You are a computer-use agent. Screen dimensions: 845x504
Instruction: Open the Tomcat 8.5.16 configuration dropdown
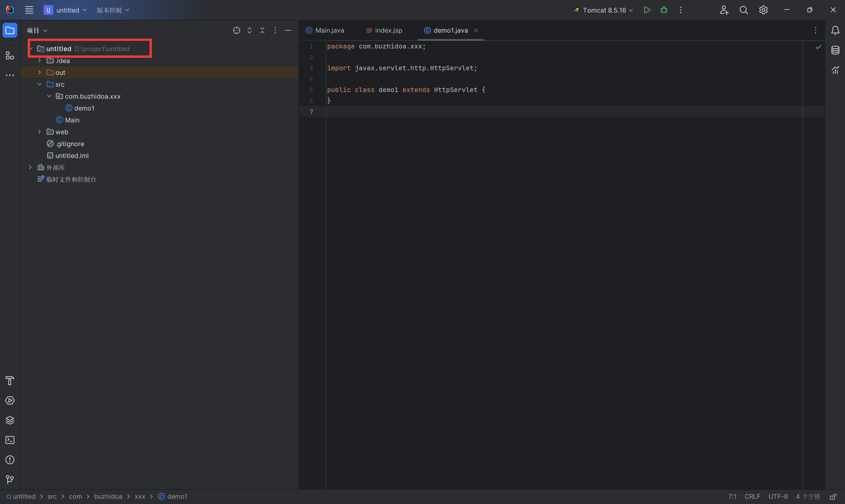[x=603, y=10]
